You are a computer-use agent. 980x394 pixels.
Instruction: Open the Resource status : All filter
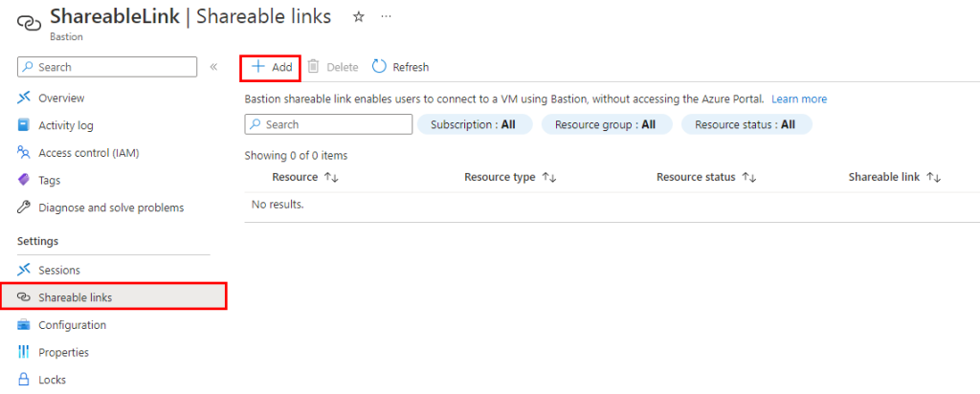[746, 124]
